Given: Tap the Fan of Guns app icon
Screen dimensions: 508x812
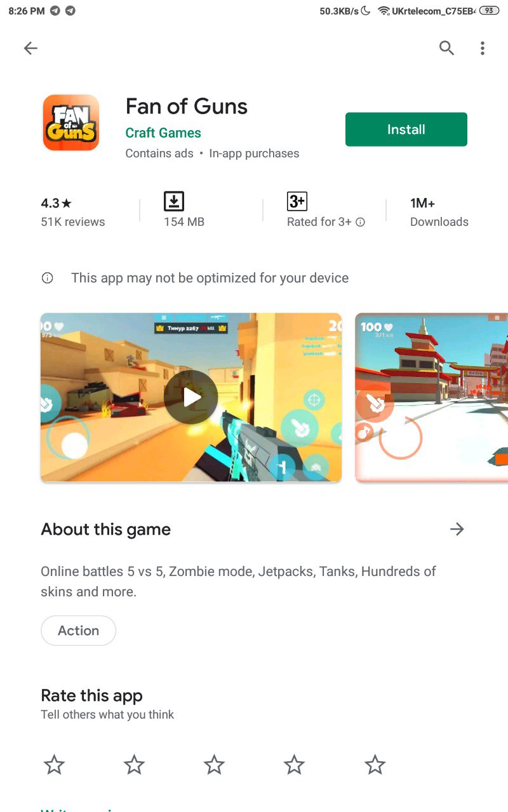Looking at the screenshot, I should click(x=71, y=122).
